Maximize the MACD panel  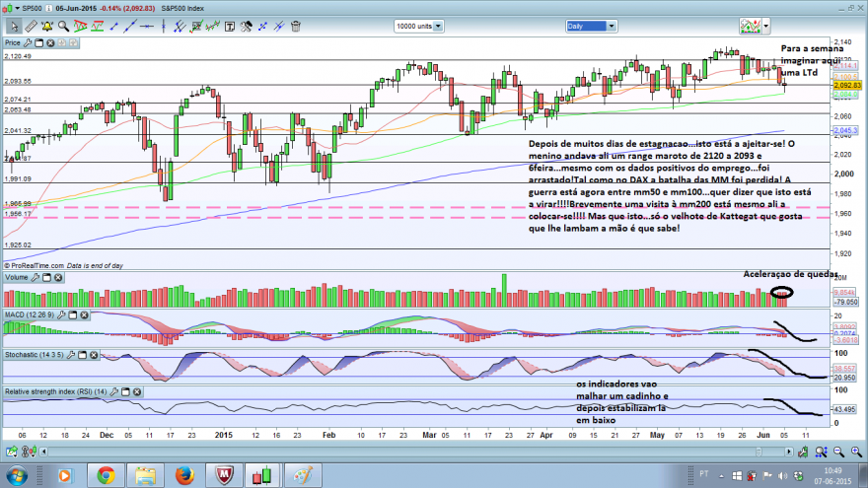coord(73,314)
